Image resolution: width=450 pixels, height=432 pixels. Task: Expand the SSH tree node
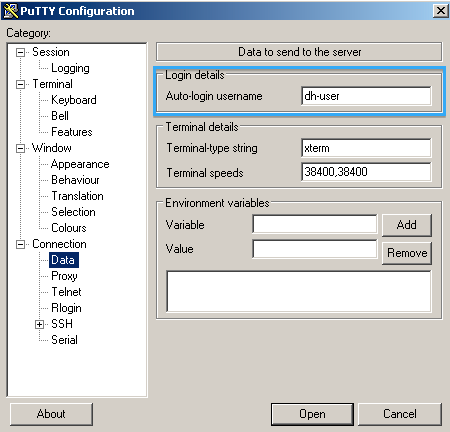pos(39,324)
